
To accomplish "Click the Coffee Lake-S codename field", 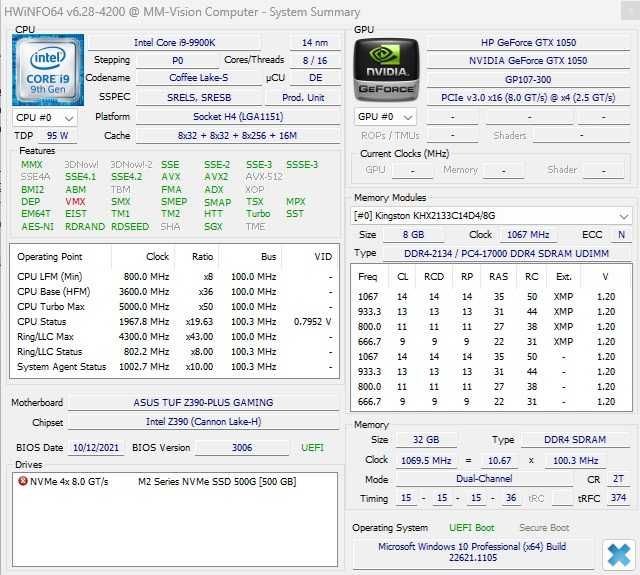I will [x=198, y=78].
